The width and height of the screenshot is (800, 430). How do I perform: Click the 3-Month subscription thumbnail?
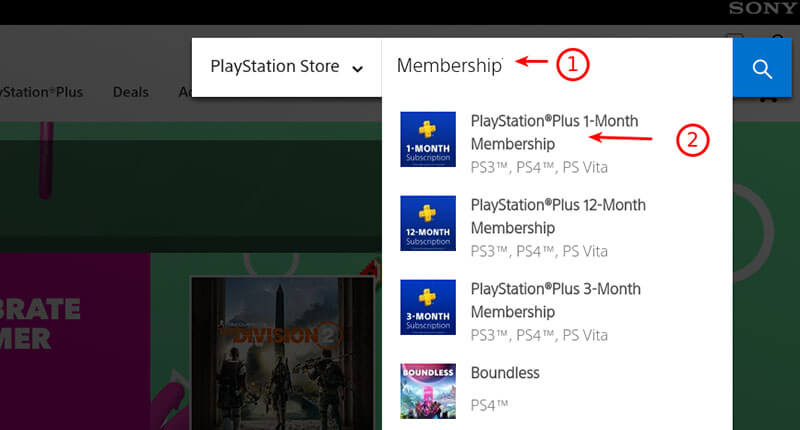(428, 307)
